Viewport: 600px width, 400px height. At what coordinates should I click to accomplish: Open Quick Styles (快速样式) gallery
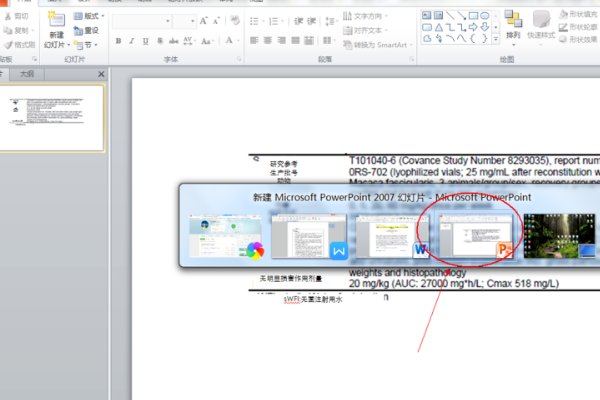coord(541,25)
